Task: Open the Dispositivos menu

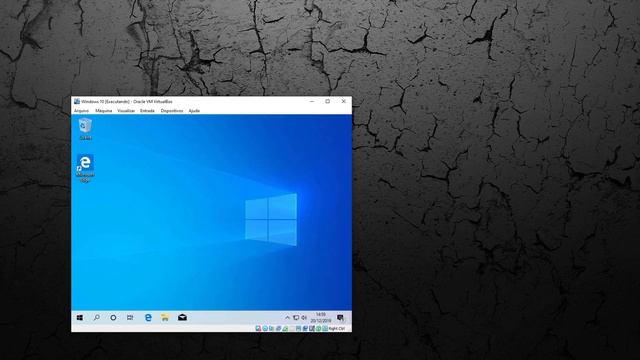Action: click(x=172, y=111)
